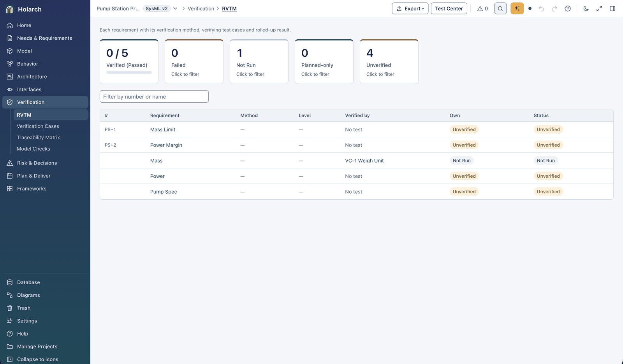This screenshot has height=364, width=623.
Task: Click the Needs & Requirements document icon
Action: click(x=10, y=38)
